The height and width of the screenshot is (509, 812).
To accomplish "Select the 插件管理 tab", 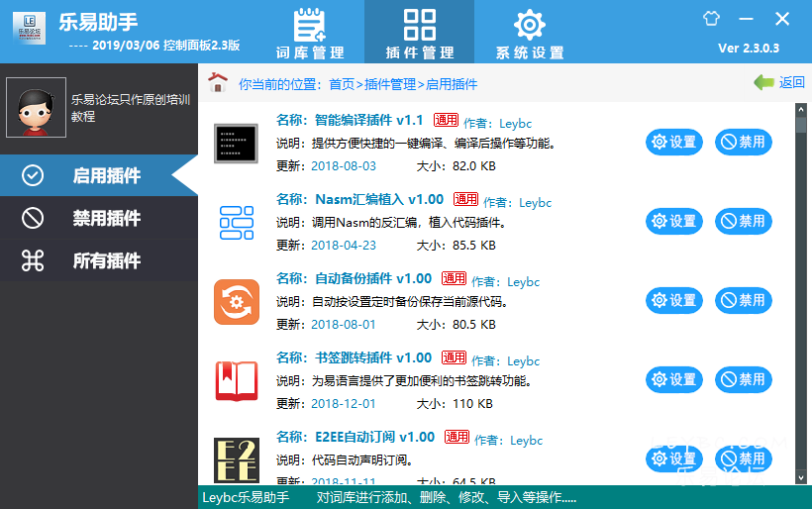I will 420,33.
